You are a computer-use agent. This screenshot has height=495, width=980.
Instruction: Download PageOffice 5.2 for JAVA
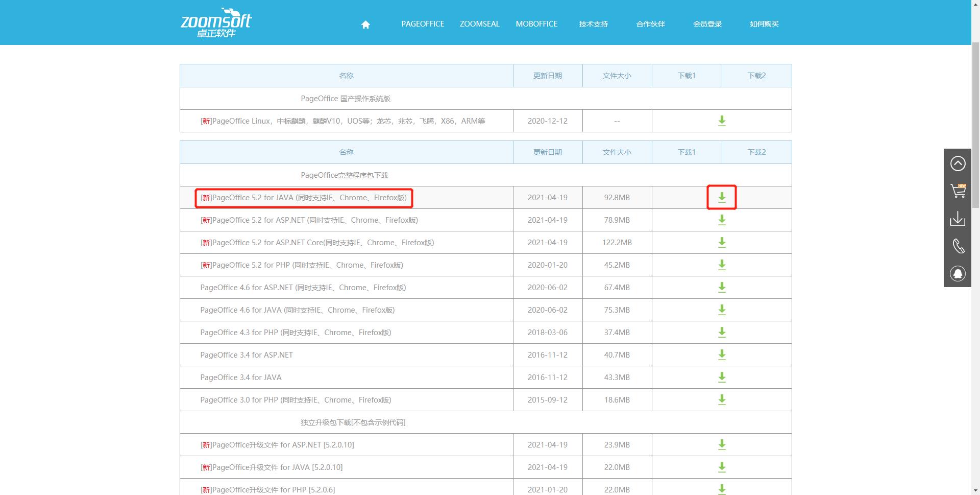click(722, 198)
